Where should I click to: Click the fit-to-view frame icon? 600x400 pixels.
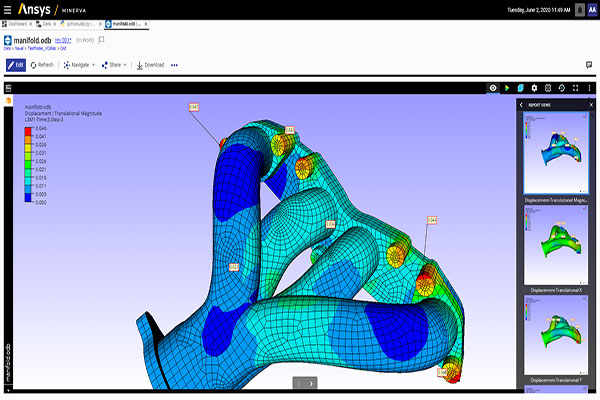pyautogui.click(x=548, y=88)
